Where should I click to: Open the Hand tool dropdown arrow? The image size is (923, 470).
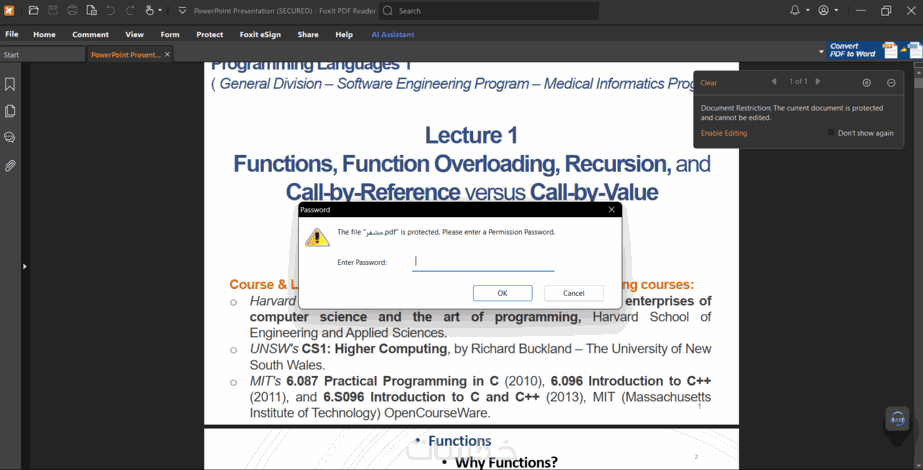click(160, 11)
